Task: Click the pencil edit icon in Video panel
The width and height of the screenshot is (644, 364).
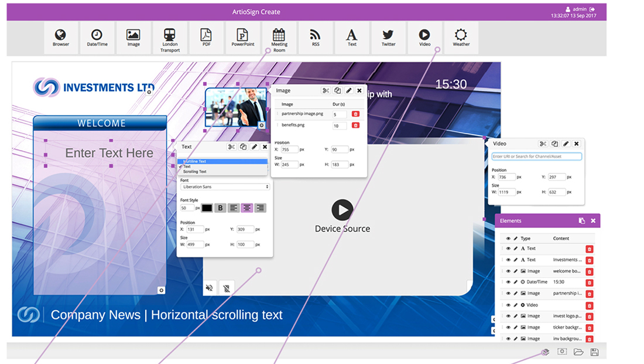Action: coord(566,144)
